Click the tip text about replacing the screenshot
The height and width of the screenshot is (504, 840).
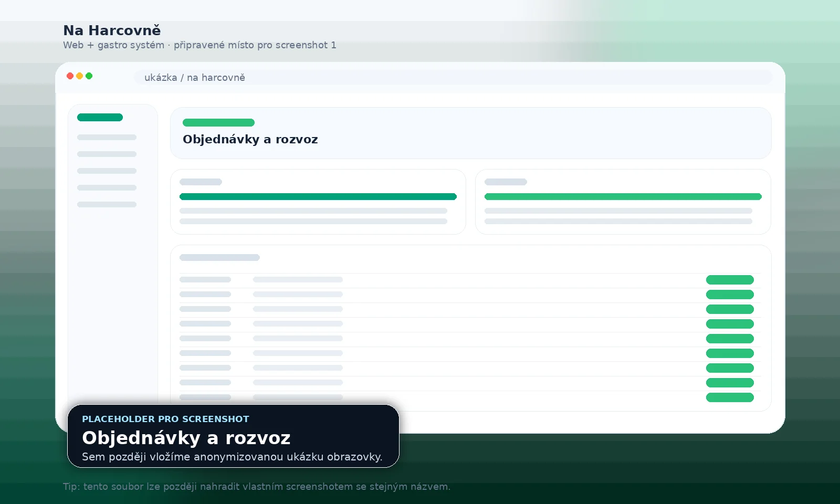click(257, 487)
